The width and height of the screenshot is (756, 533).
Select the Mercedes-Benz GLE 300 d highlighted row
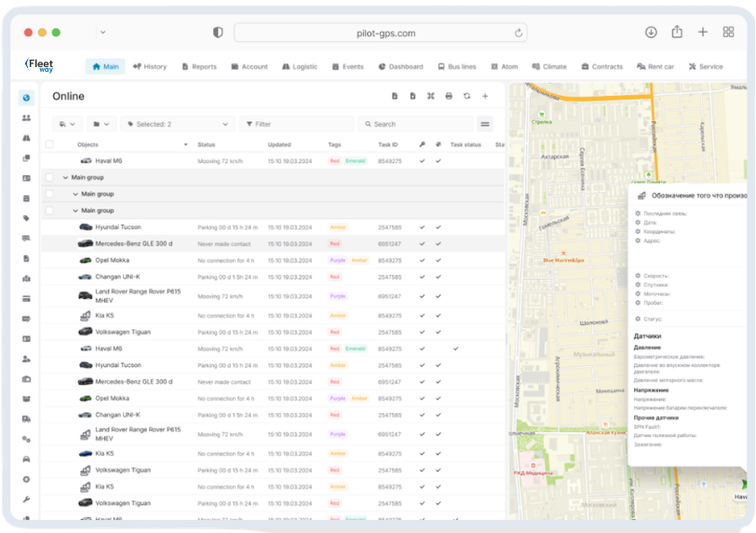273,243
